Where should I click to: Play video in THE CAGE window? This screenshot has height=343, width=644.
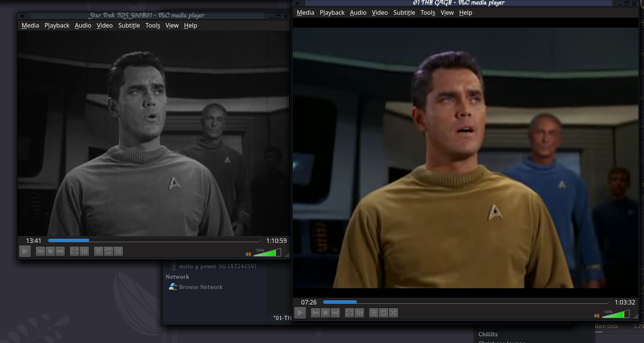coord(300,313)
